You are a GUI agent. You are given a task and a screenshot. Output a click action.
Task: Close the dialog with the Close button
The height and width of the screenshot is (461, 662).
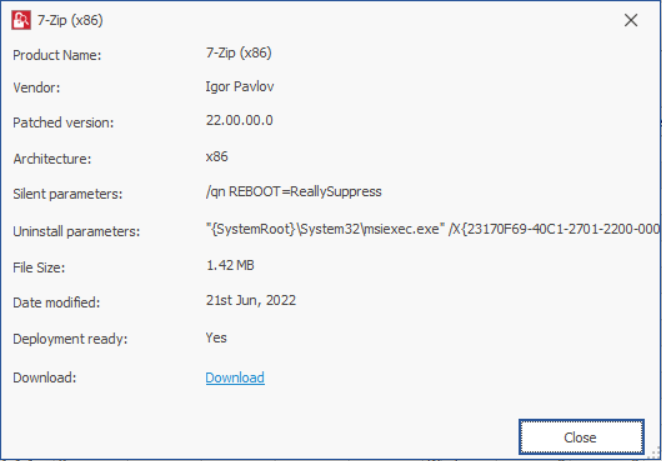click(x=581, y=437)
